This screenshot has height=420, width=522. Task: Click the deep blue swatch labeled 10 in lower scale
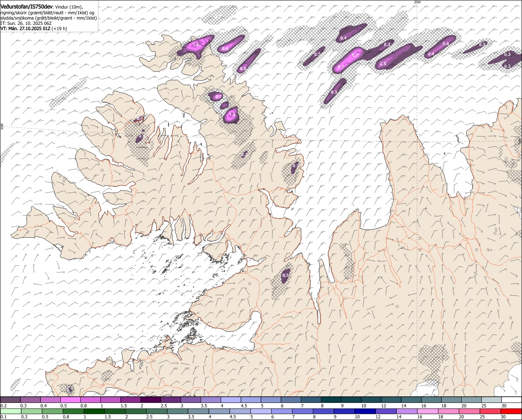(x=365, y=411)
